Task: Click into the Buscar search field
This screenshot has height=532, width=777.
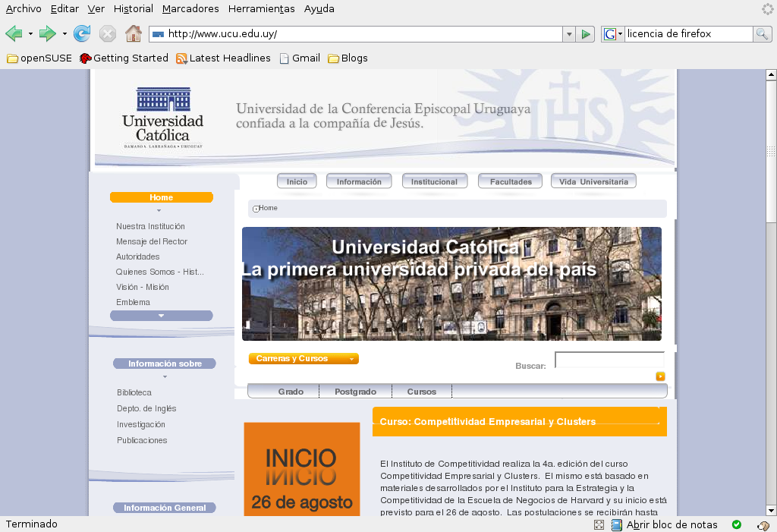Action: (609, 360)
